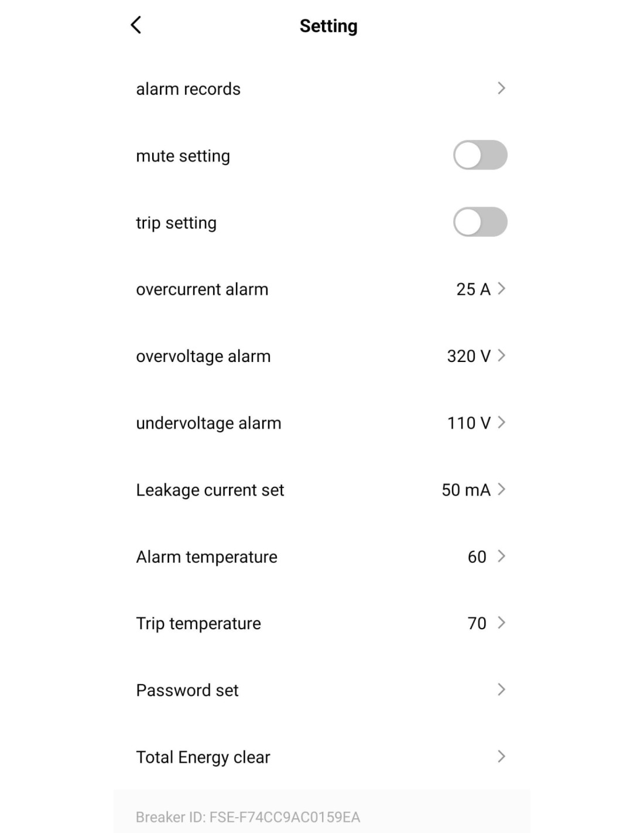Open the overvoltage alarm setting

tap(322, 356)
